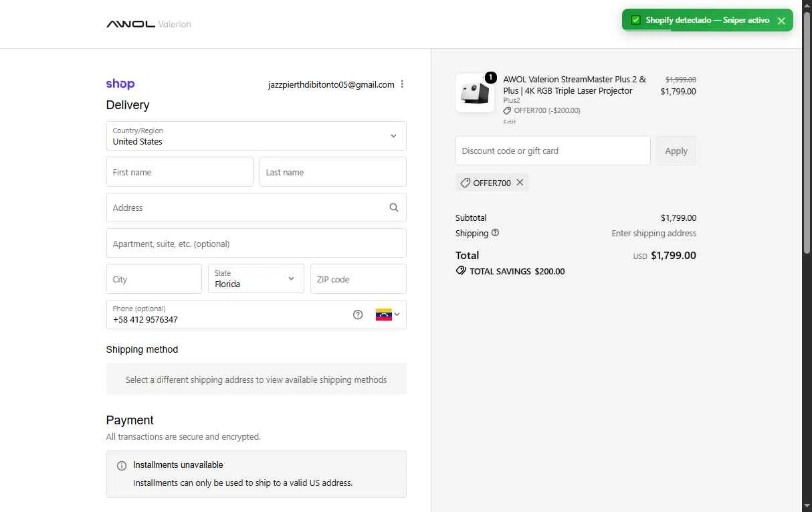This screenshot has width=812, height=512.
Task: Click the Total amount $1,799.00
Action: [674, 256]
